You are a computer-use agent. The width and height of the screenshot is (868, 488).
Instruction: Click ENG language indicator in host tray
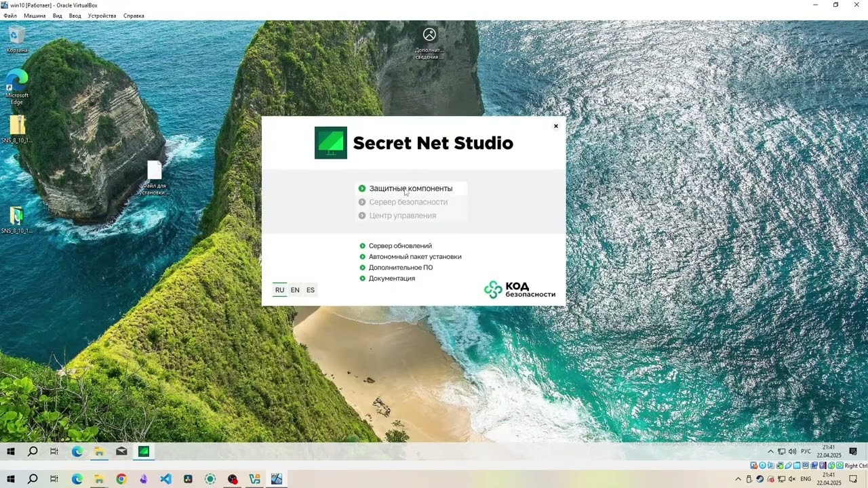[806, 479]
